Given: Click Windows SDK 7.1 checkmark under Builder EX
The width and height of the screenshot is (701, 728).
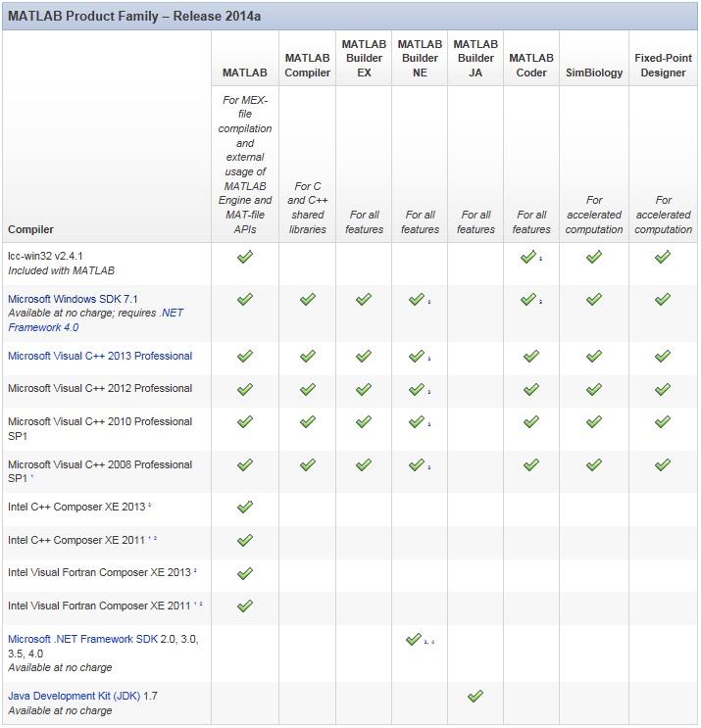Looking at the screenshot, I should point(364,299).
